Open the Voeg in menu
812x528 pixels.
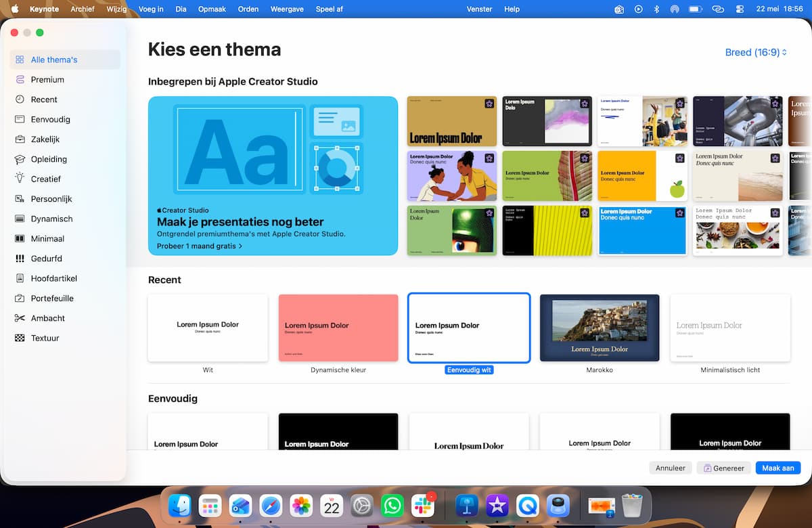150,9
